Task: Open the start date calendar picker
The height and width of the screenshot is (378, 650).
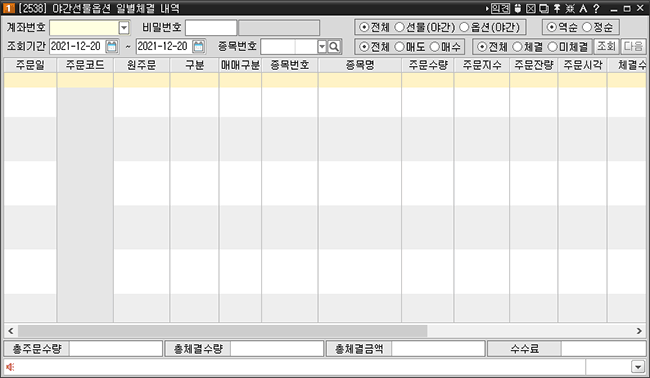Action: [x=112, y=46]
